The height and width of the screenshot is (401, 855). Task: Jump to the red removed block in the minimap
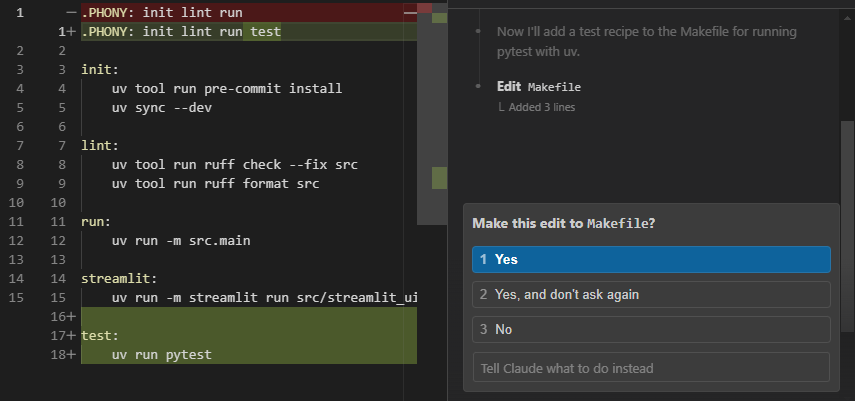click(424, 7)
